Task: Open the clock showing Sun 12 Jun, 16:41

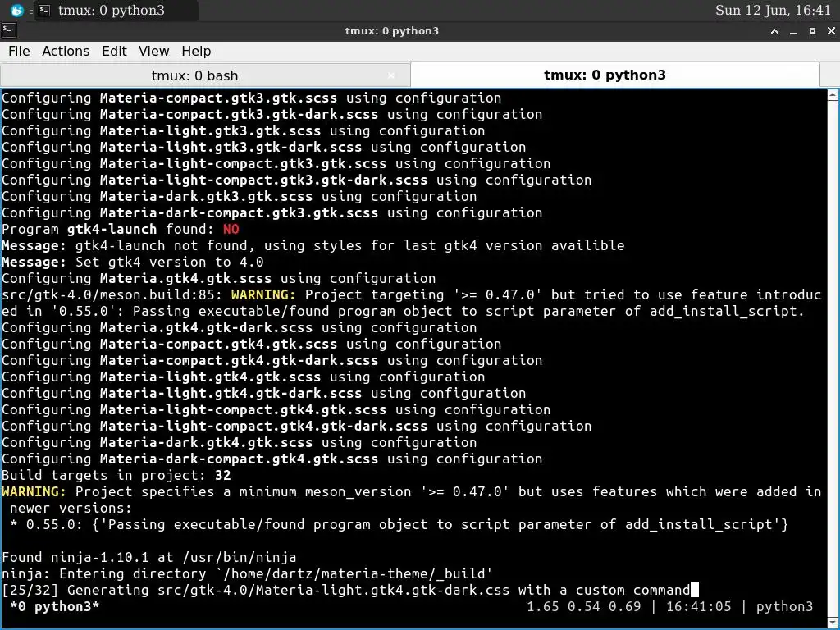Action: 773,10
